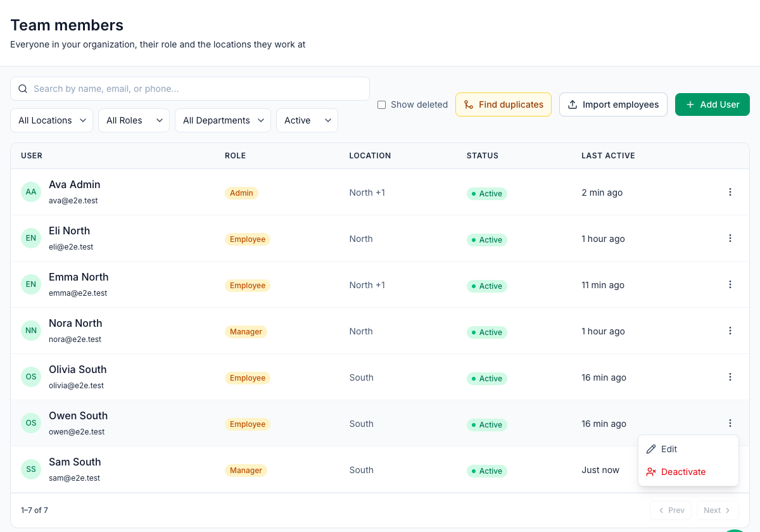760x532 pixels.
Task: Click Owen South's Active status badge
Action: [487, 425]
